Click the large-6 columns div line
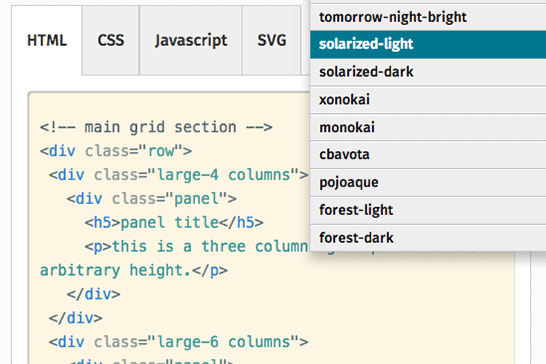 [178, 342]
